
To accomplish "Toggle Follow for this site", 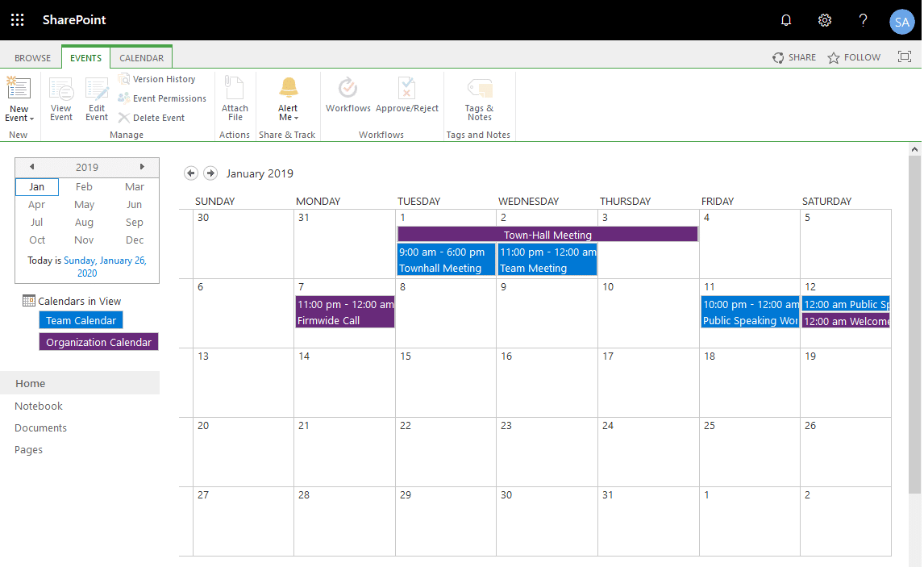I will [853, 57].
